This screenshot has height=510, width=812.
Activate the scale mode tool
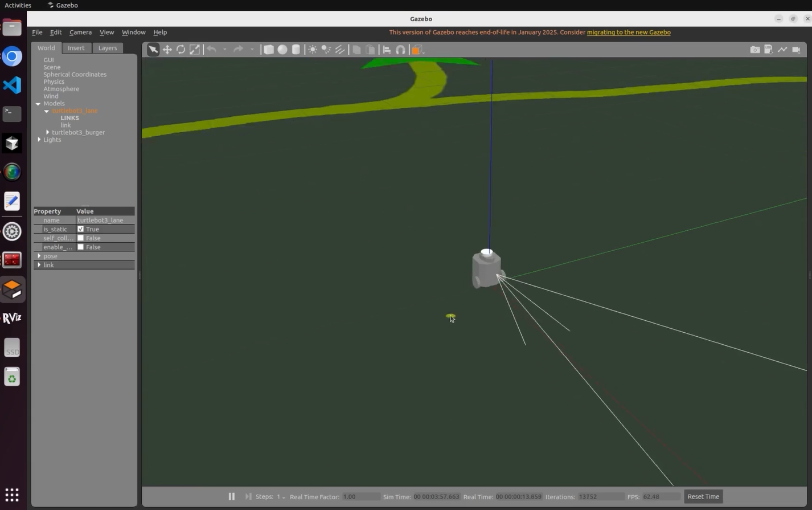[x=195, y=50]
